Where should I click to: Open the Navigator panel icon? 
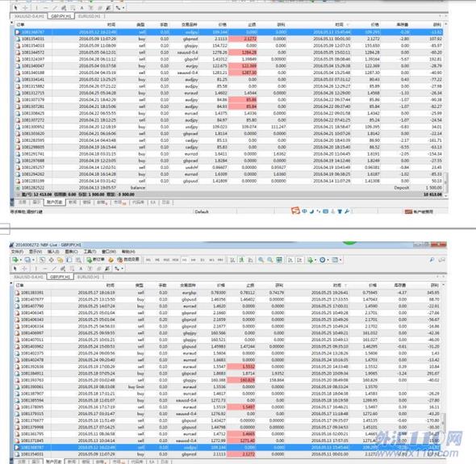coord(61,260)
